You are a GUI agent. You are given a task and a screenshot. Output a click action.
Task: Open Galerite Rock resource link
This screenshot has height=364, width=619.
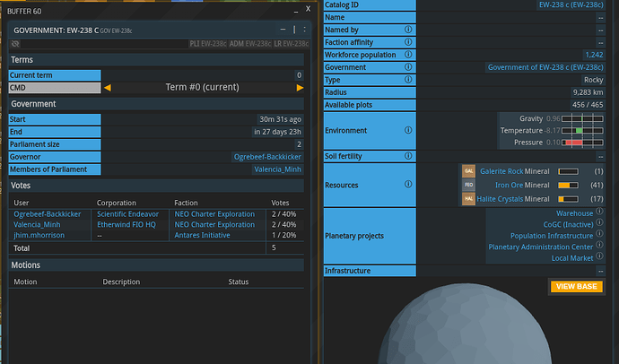pos(501,171)
